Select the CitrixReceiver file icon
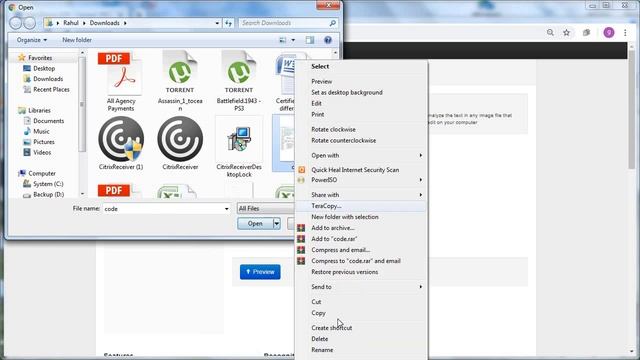The height and width of the screenshot is (360, 640). click(x=180, y=143)
